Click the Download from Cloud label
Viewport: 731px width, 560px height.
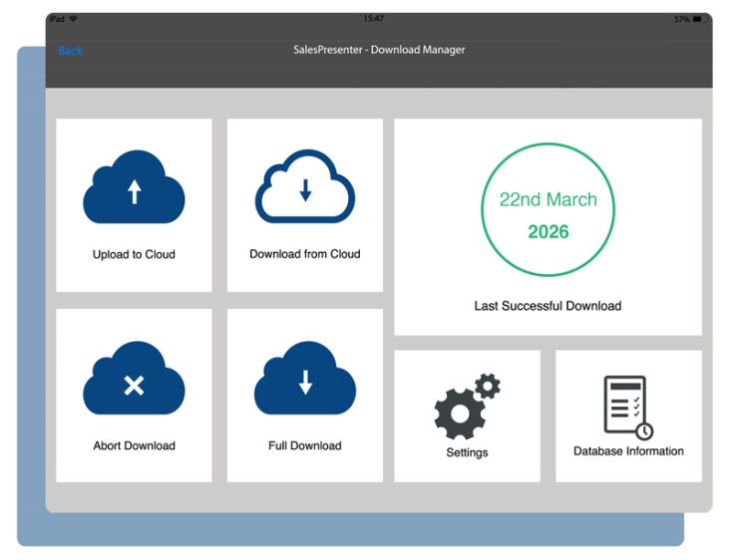point(305,254)
